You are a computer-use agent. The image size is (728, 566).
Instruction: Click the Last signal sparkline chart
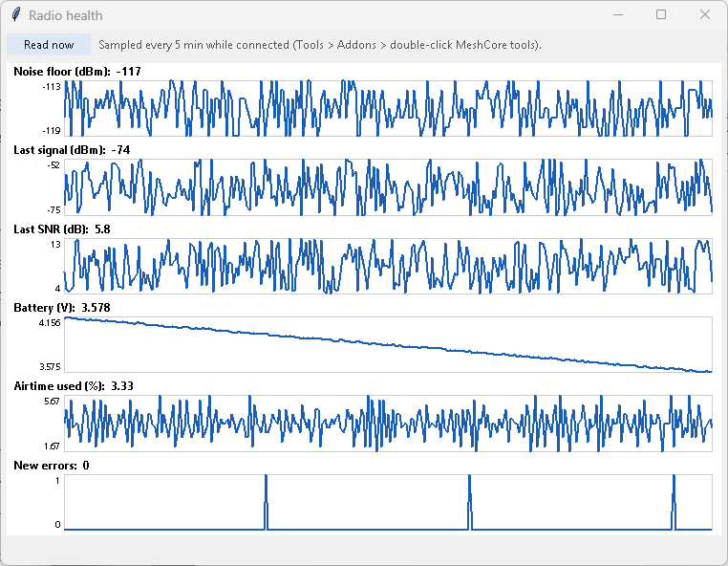[388, 186]
